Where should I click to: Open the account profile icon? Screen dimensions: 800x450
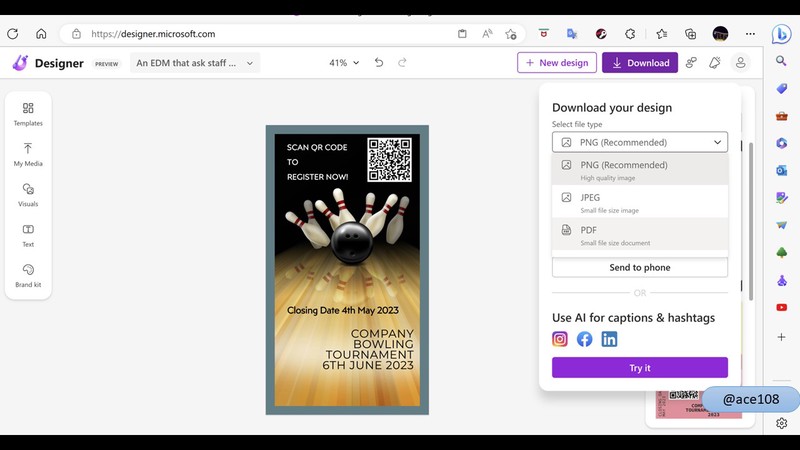click(x=740, y=62)
